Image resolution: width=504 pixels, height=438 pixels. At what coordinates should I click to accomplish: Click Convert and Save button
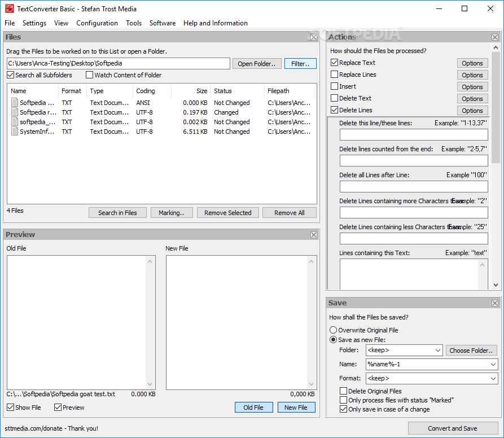point(453,428)
